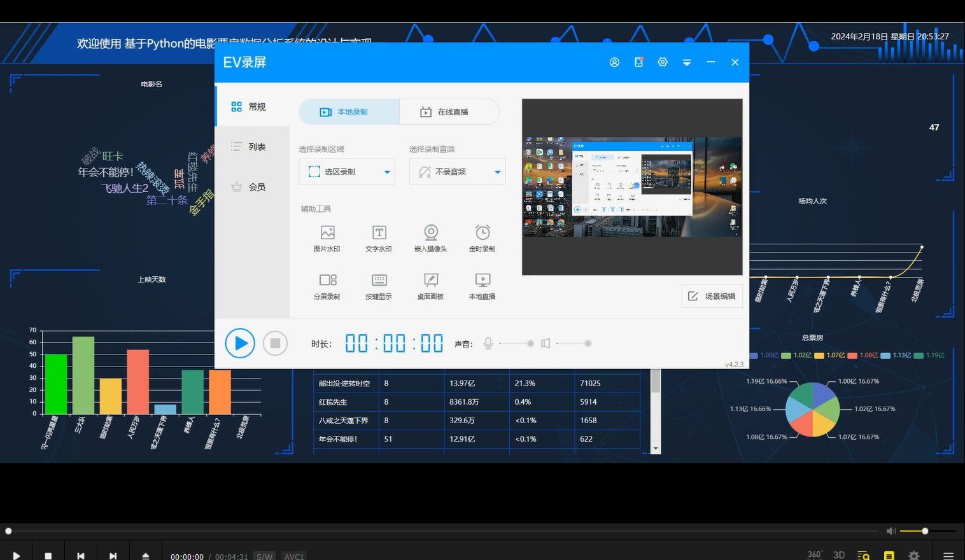The height and width of the screenshot is (560, 965).
Task: Start recording with the big play button
Action: pos(240,343)
